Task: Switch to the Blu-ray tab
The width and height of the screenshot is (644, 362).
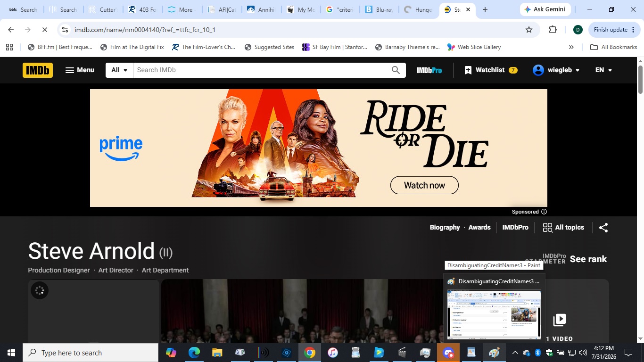Action: [x=379, y=9]
